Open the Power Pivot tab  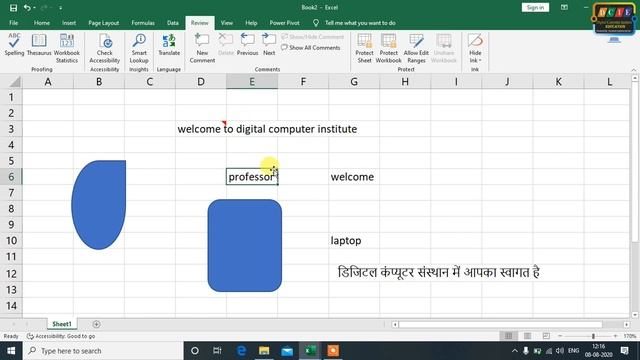click(x=284, y=23)
